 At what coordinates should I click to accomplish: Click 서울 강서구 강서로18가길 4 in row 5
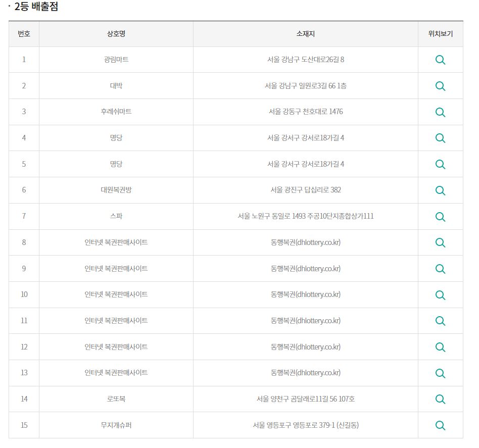coord(306,164)
